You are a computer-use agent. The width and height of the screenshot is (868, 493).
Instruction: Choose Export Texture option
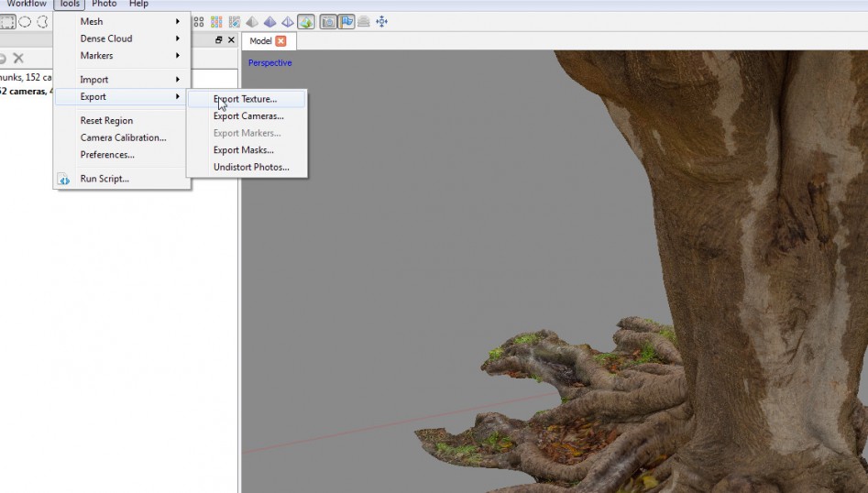(247, 99)
